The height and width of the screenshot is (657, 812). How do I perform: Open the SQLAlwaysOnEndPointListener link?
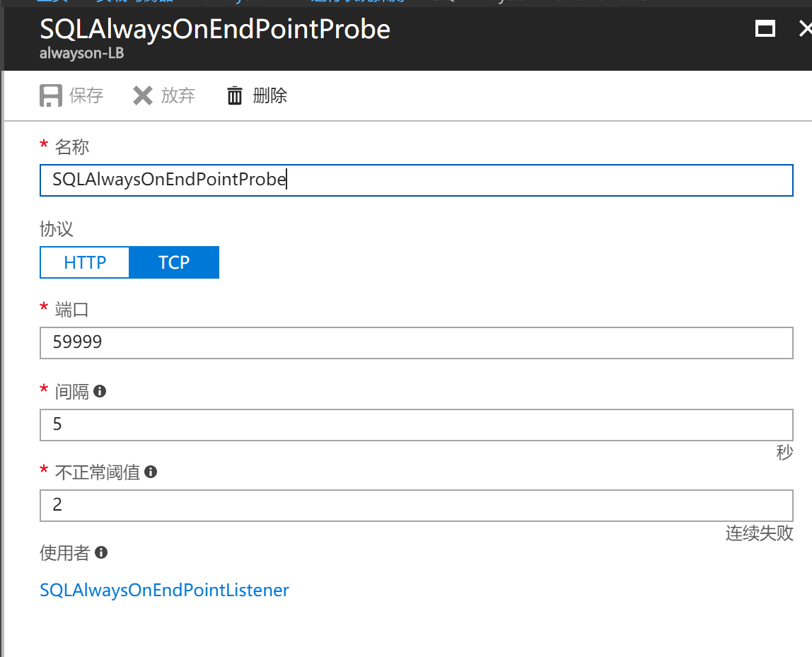(x=164, y=590)
